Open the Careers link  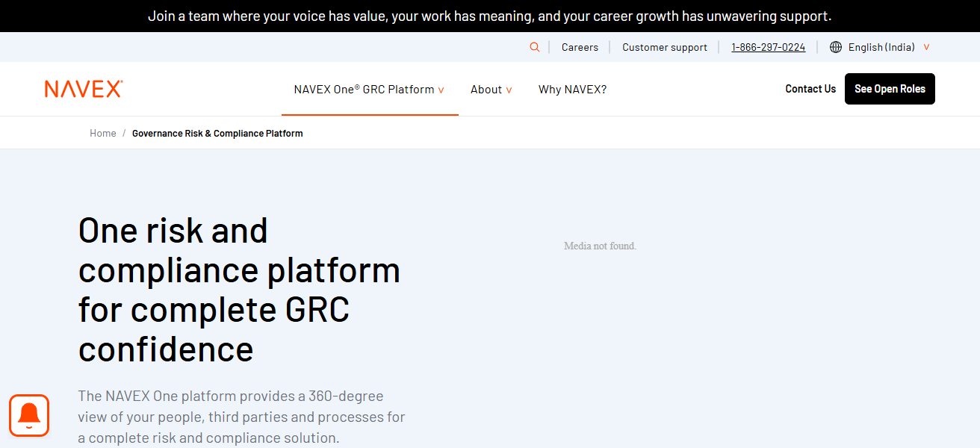point(580,47)
